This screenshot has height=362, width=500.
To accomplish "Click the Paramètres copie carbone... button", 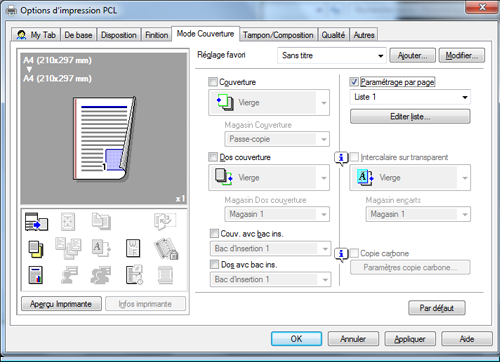I will 410,268.
